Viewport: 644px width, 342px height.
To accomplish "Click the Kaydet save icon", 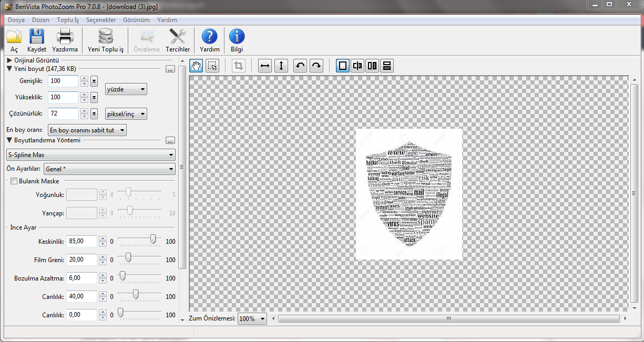I will (37, 41).
